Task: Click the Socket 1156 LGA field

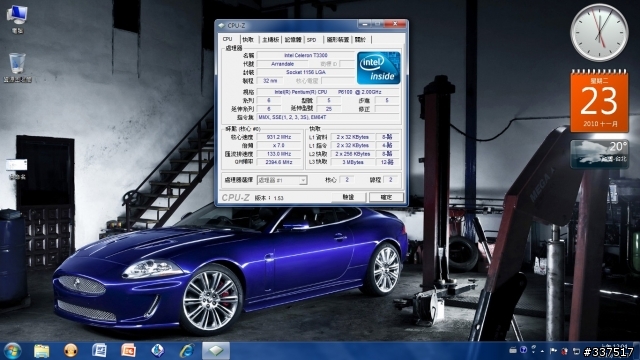Action: click(306, 72)
